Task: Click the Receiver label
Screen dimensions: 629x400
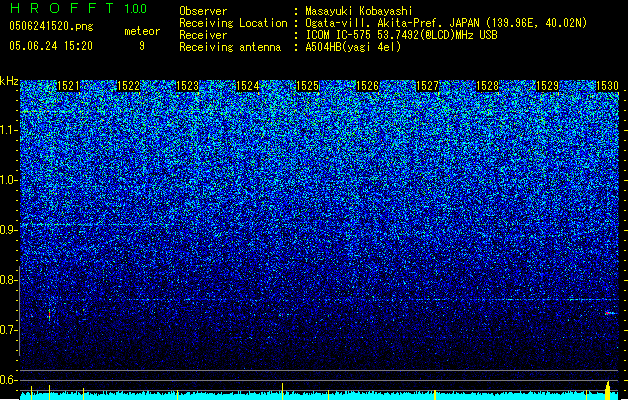Action: coord(203,35)
